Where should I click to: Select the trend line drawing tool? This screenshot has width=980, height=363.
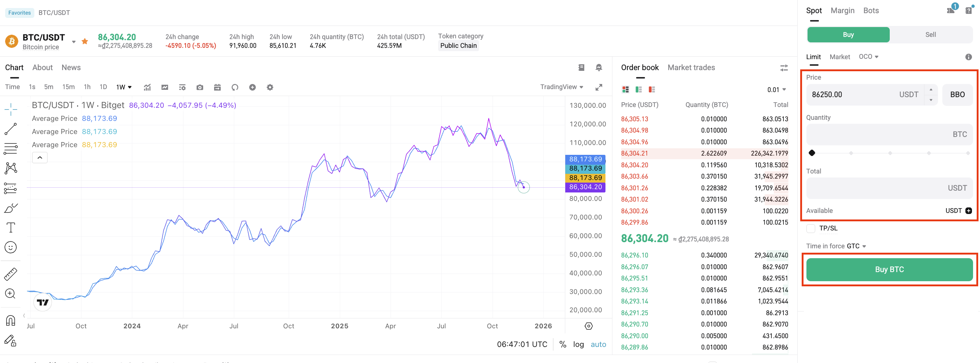(x=11, y=129)
